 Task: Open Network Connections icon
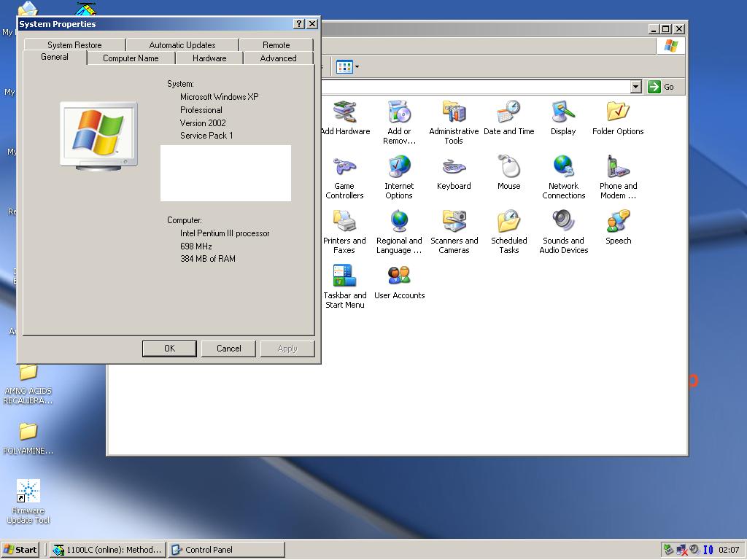[563, 166]
